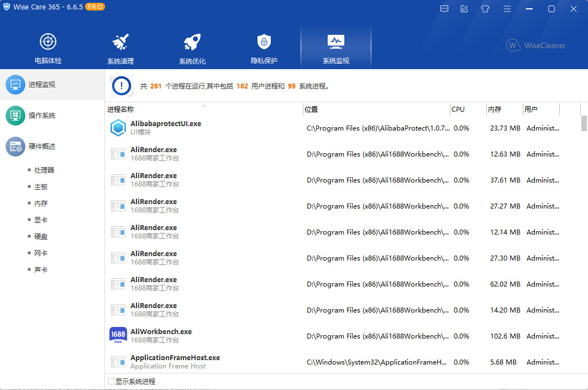The image size is (588, 390).
Task: Sort processes by 内存 column header
Action: tap(495, 110)
